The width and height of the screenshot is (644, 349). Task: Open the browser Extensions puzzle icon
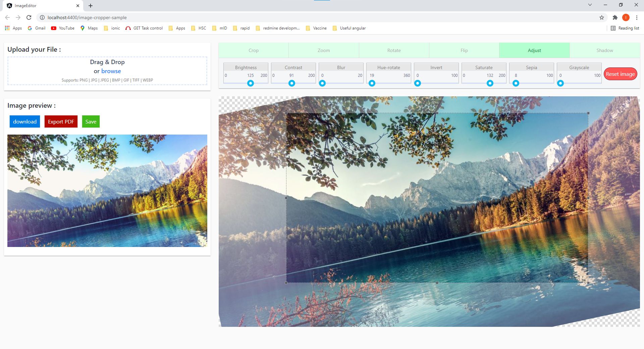click(x=615, y=17)
